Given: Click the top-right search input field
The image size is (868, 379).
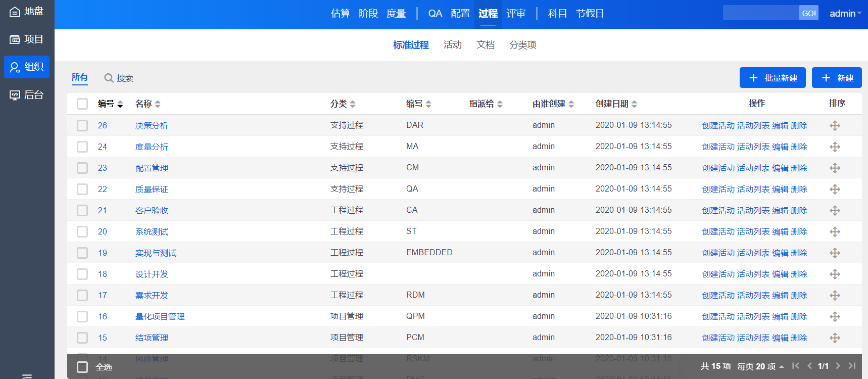Looking at the screenshot, I should click(761, 13).
